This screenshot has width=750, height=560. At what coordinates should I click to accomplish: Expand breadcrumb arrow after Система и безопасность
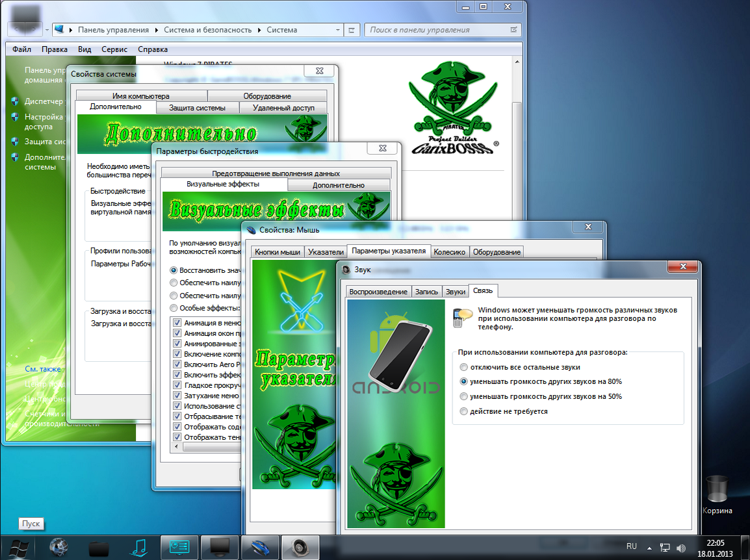(x=259, y=30)
